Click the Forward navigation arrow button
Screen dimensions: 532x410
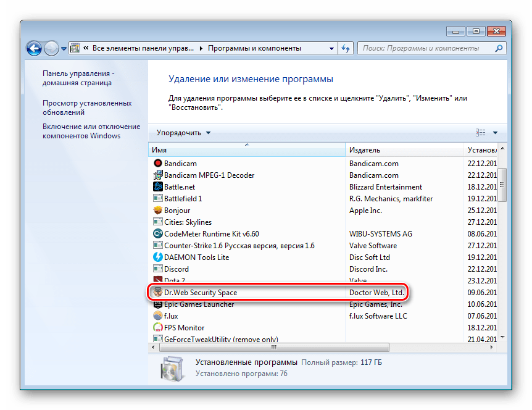52,48
